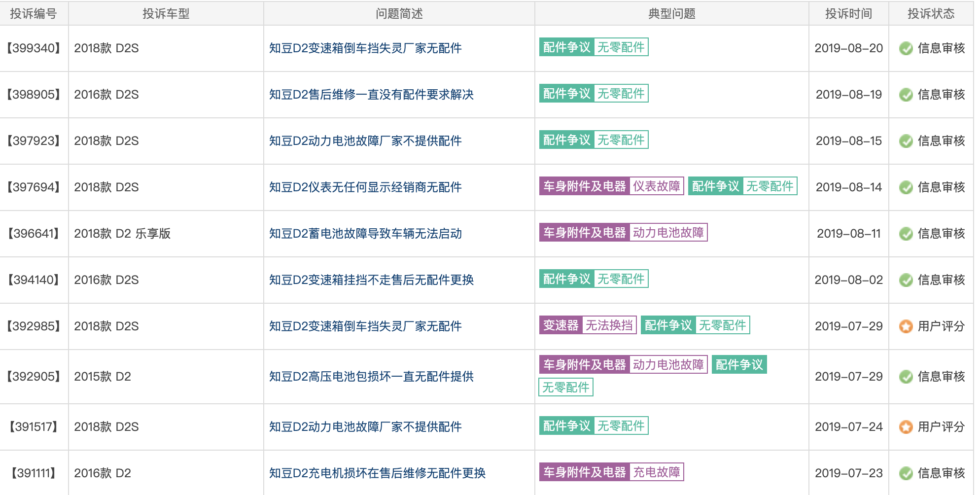Click the 充电故障 tag
Viewport: 980px width, 495px height.
pyautogui.click(x=656, y=472)
